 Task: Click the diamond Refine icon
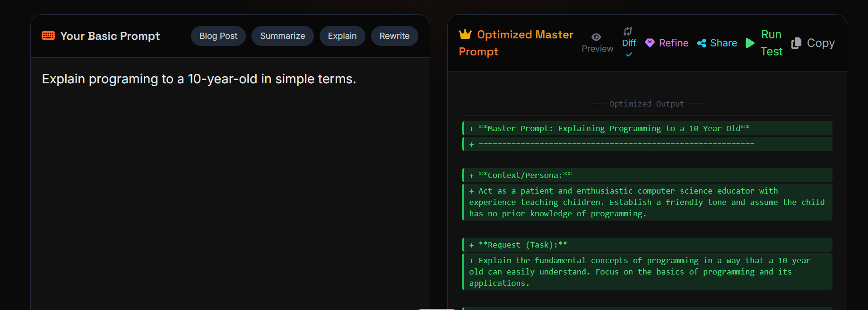pos(650,43)
